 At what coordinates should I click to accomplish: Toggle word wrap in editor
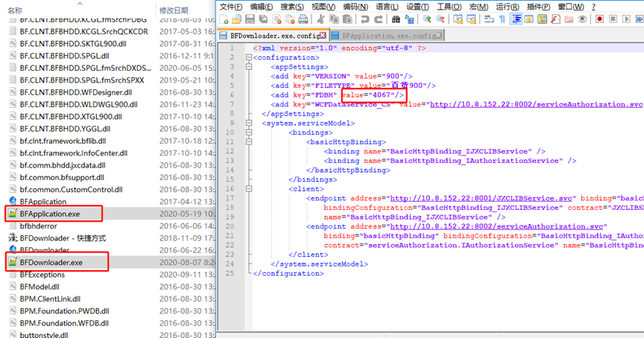tap(489, 19)
